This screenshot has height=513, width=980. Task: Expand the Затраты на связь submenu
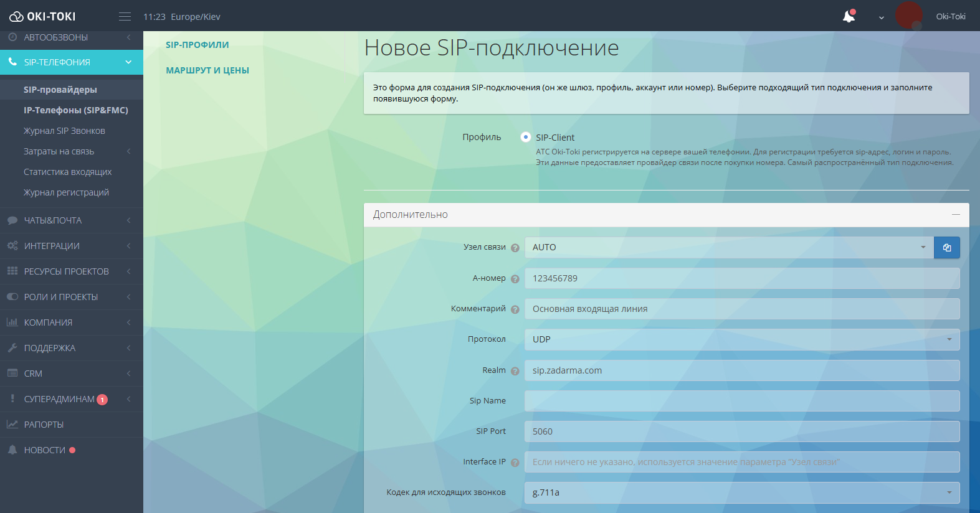(x=129, y=151)
